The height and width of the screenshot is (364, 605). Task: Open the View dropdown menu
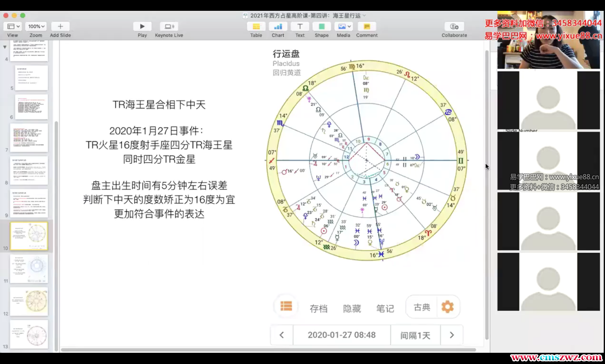13,27
